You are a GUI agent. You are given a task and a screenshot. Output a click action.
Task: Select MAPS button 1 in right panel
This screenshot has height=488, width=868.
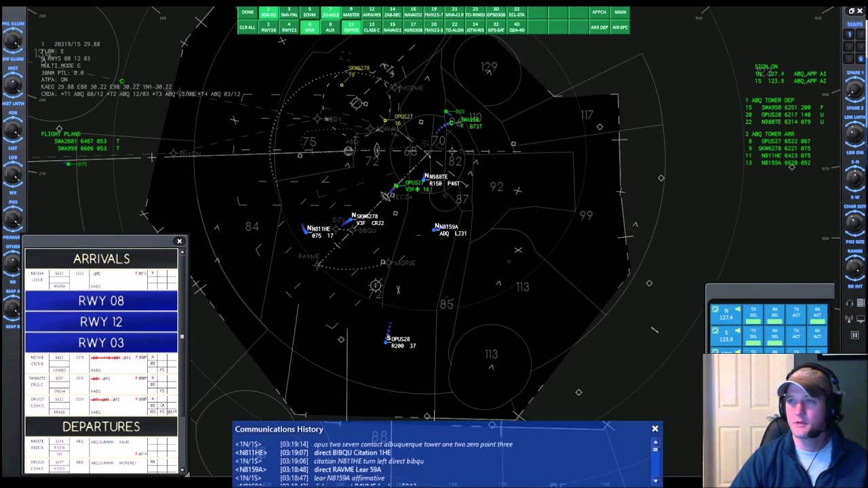(850, 35)
